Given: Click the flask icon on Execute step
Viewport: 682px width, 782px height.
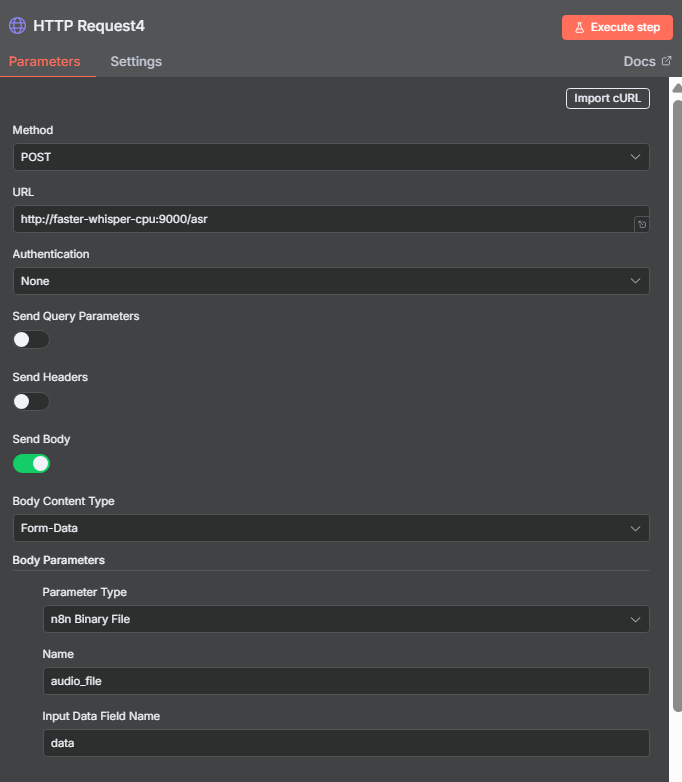Looking at the screenshot, I should coord(579,27).
